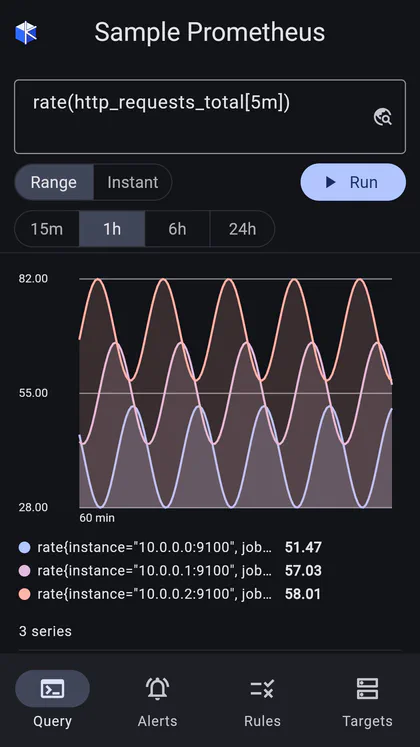The width and height of the screenshot is (420, 747).
Task: Run the query with the Run button
Action: pyautogui.click(x=353, y=182)
